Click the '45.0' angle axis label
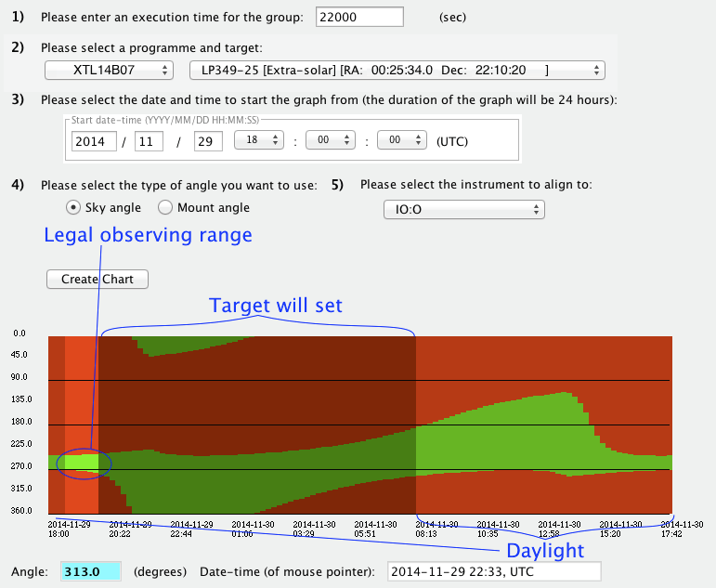 (20, 355)
